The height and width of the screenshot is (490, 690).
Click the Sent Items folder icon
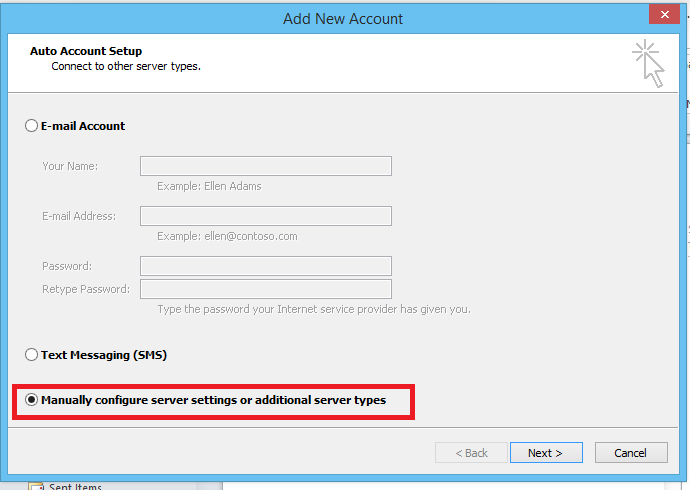36,486
